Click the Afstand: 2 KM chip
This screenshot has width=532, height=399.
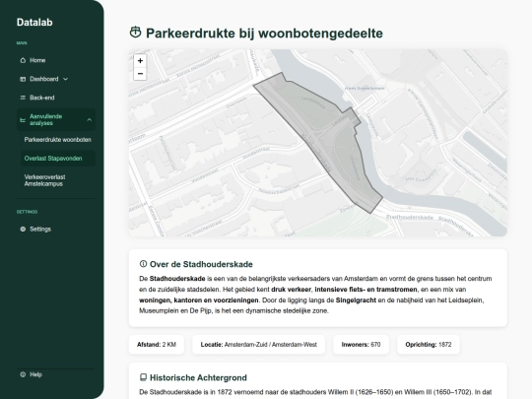click(x=157, y=345)
